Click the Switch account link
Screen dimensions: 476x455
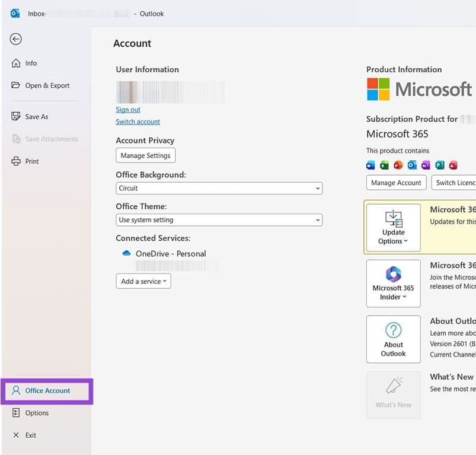coord(138,121)
